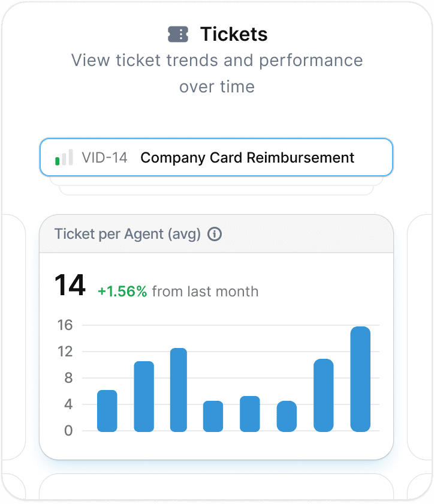
Task: Select the stacked card behind VID-14 ticket
Action: point(216,181)
